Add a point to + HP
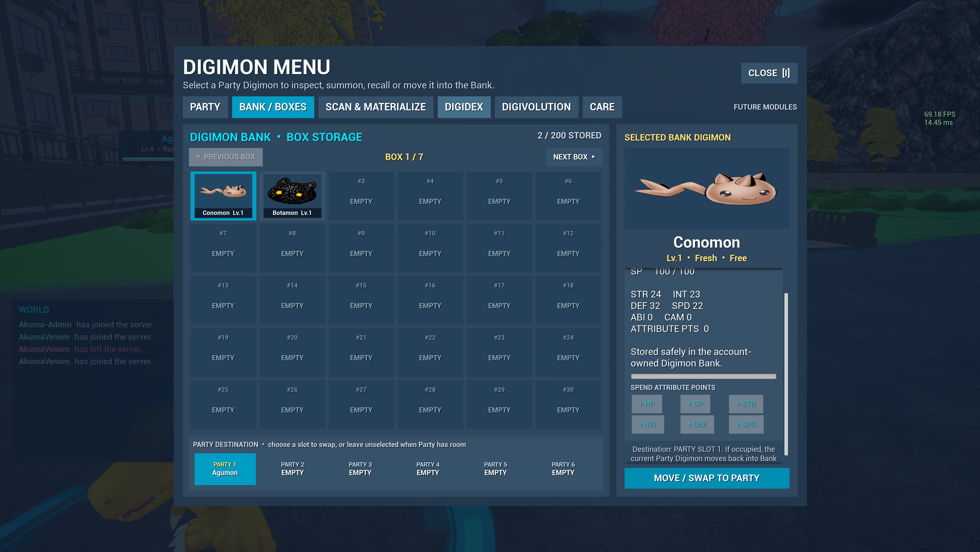This screenshot has width=980, height=552. point(647,404)
